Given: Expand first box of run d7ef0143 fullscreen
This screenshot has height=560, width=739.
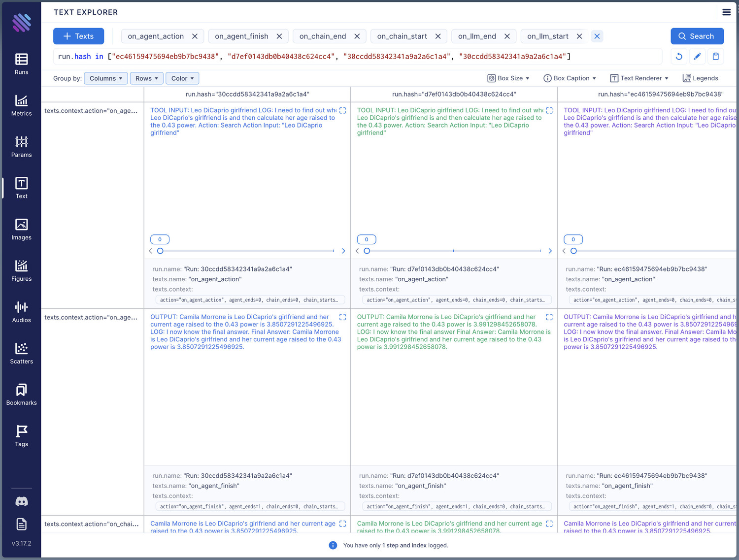Looking at the screenshot, I should pyautogui.click(x=549, y=110).
